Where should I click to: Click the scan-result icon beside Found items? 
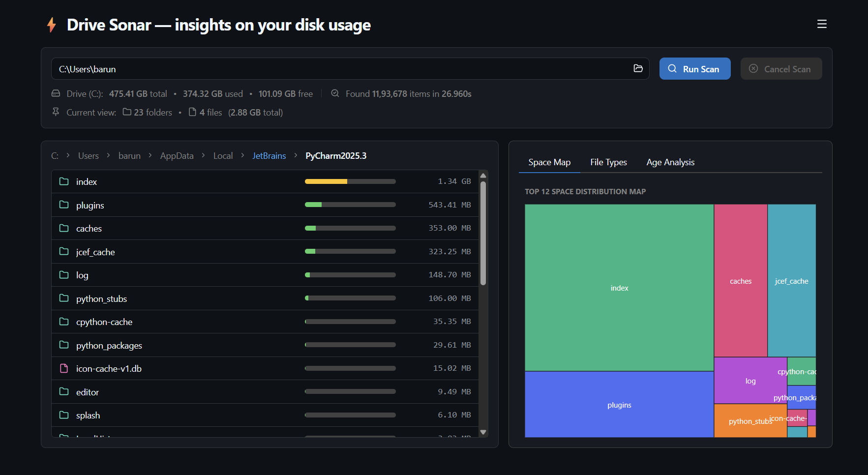click(335, 93)
